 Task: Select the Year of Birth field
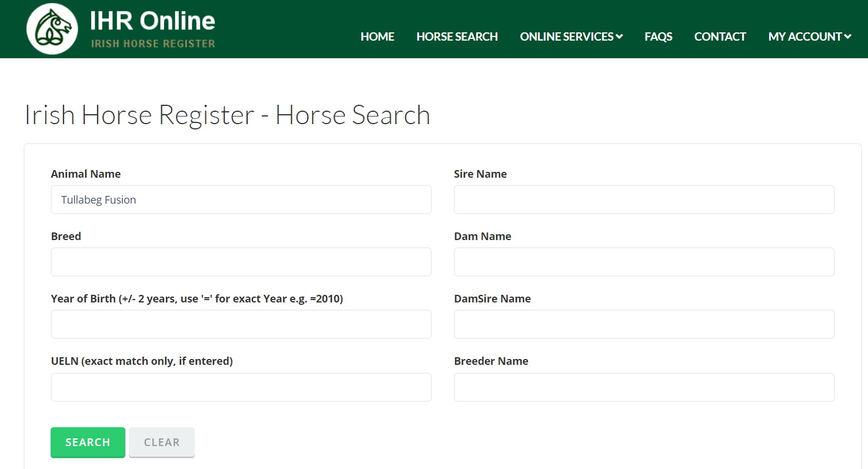coord(241,324)
